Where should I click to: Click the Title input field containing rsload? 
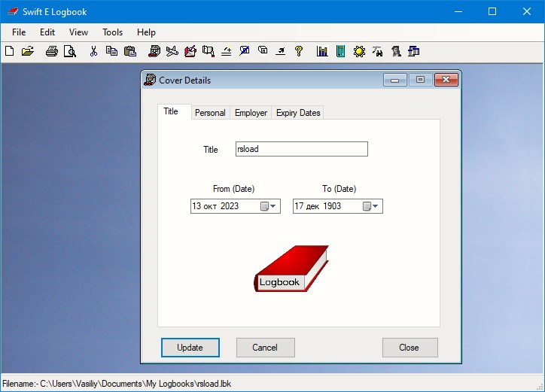(301, 149)
